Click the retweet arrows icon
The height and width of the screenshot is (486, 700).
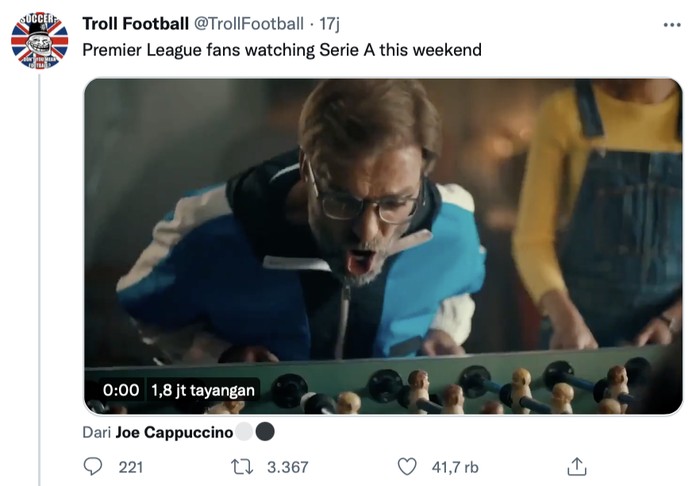pos(241,466)
